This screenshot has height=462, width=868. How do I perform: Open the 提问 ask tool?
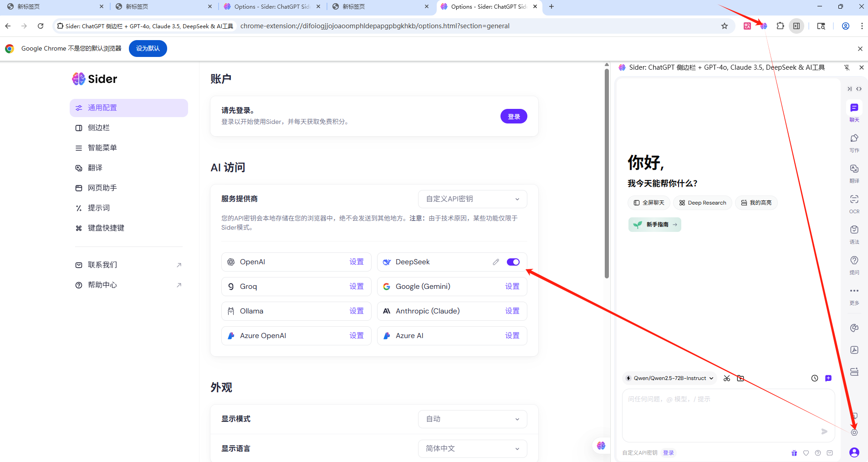point(854,265)
